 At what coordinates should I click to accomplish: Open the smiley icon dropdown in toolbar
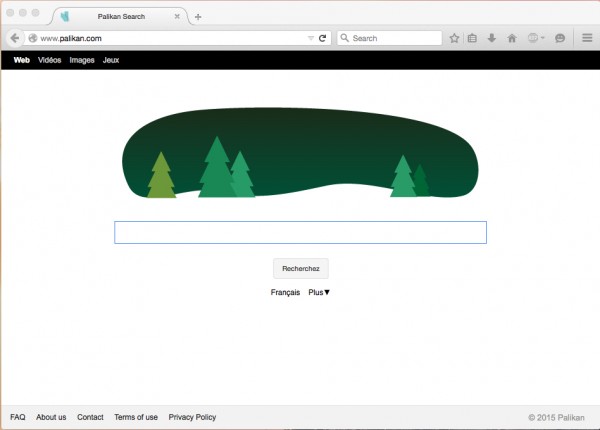535,38
